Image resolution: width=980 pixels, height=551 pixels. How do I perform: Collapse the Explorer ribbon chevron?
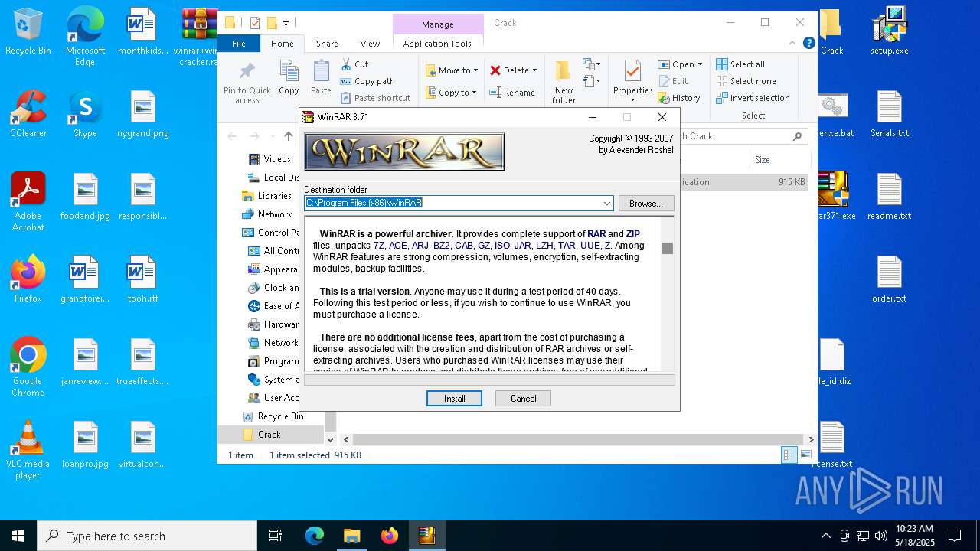(793, 44)
